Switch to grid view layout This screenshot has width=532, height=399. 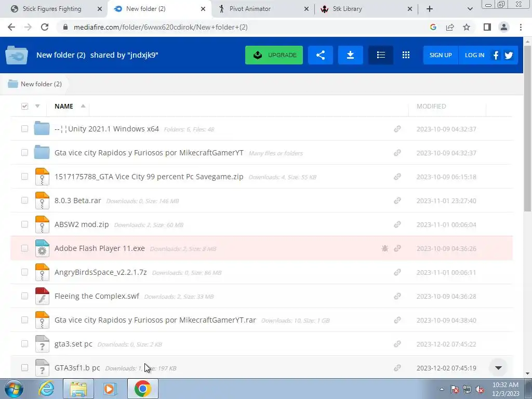[x=406, y=55]
